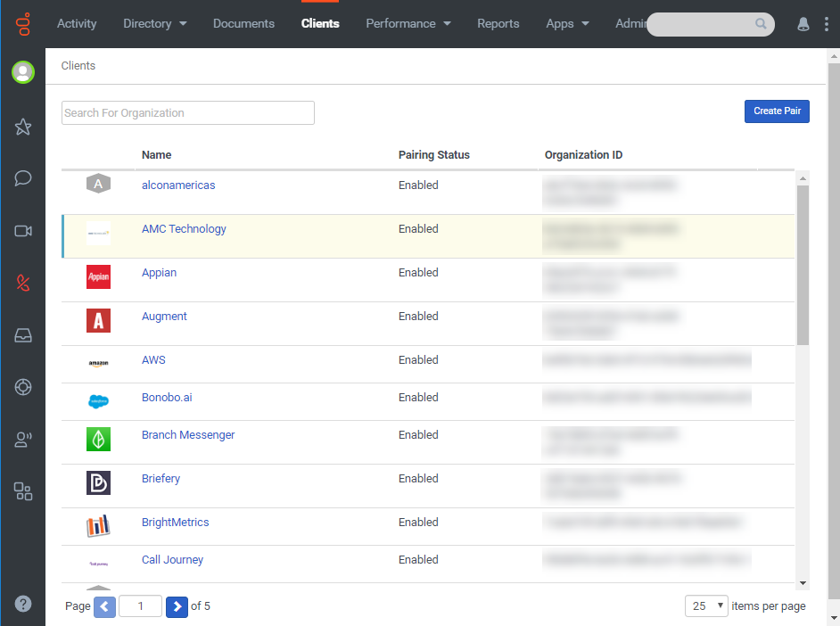Focus the Search For Organization field
Image resolution: width=840 pixels, height=626 pixels.
tap(188, 113)
